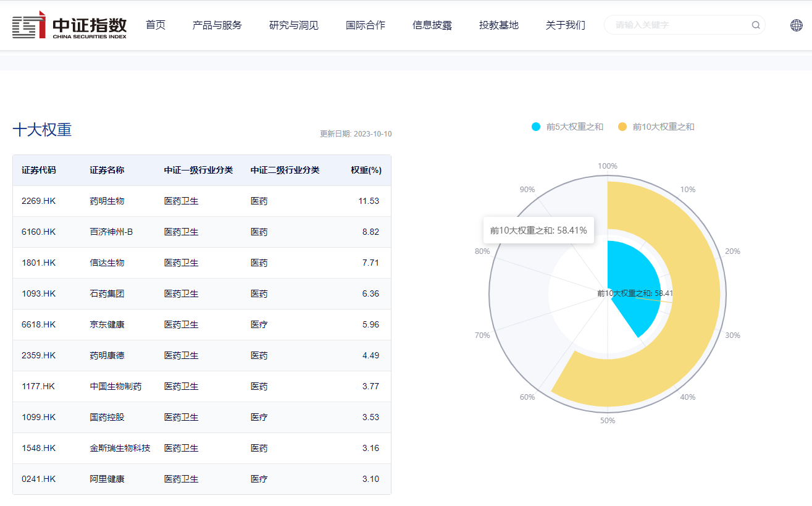Select stock code 6160.HK
The height and width of the screenshot is (506, 812).
(38, 232)
